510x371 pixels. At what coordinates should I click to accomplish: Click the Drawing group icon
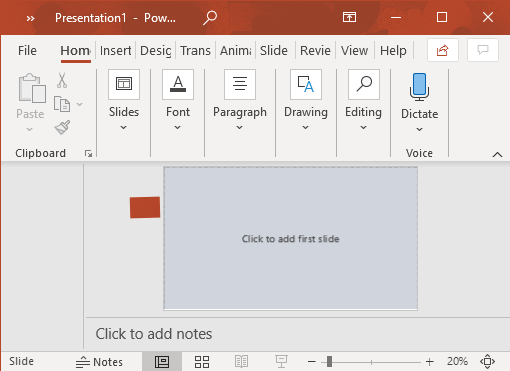click(306, 84)
